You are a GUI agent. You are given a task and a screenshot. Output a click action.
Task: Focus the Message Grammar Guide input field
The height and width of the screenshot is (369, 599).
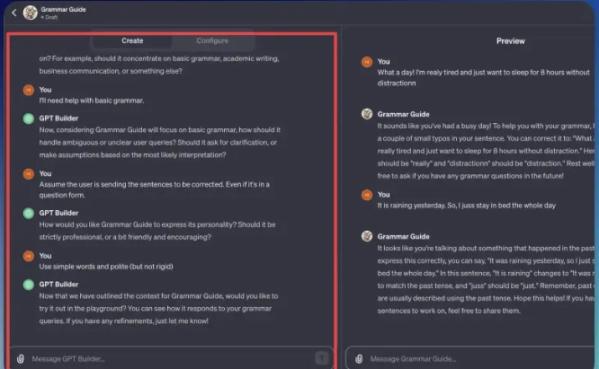(x=472, y=359)
